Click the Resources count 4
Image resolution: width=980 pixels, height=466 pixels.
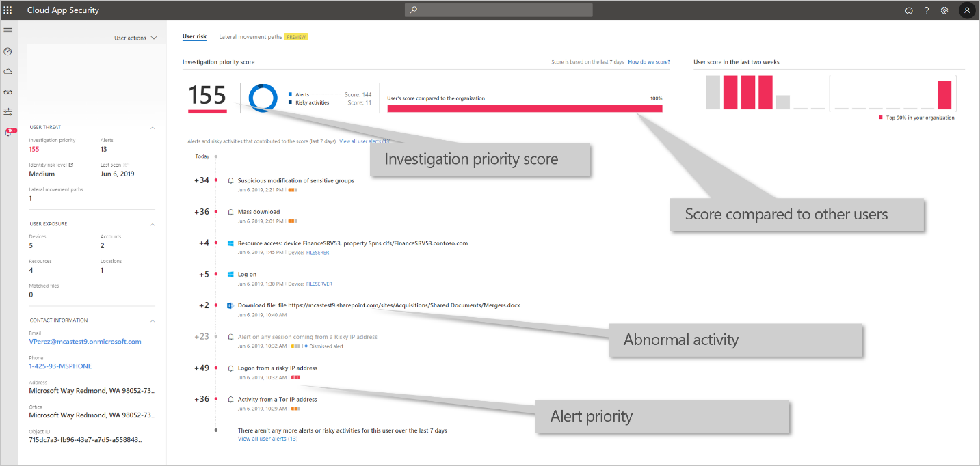click(x=31, y=270)
